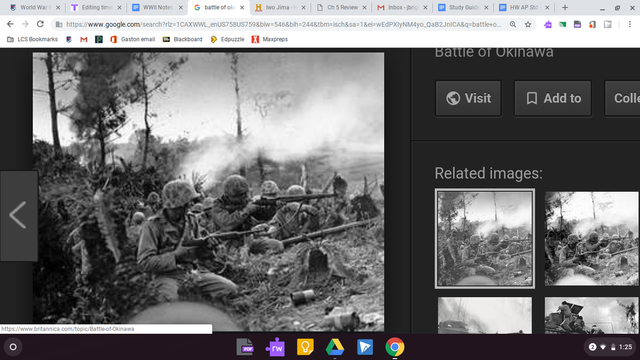Open the Gaston email bookmark
The width and height of the screenshot is (640, 360).
click(133, 39)
